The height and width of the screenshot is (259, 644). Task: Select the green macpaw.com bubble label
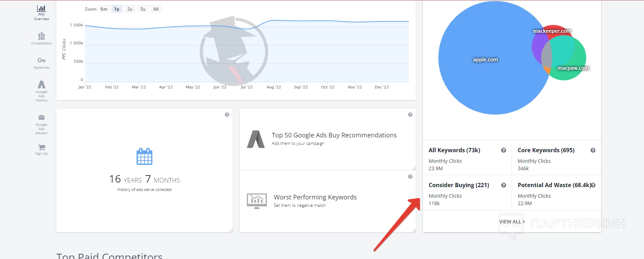pyautogui.click(x=573, y=68)
